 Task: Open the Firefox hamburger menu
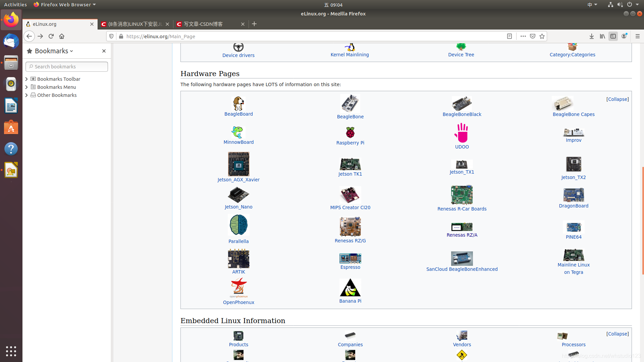(x=638, y=36)
